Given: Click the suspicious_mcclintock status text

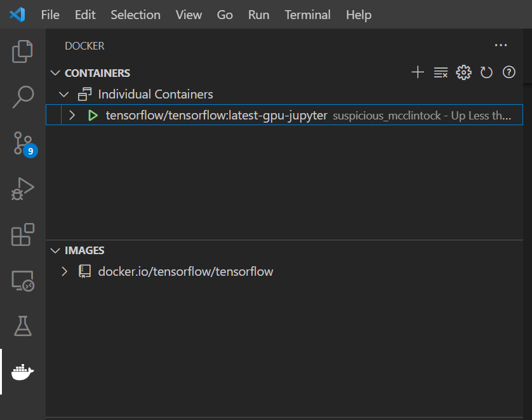Looking at the screenshot, I should coord(422,116).
